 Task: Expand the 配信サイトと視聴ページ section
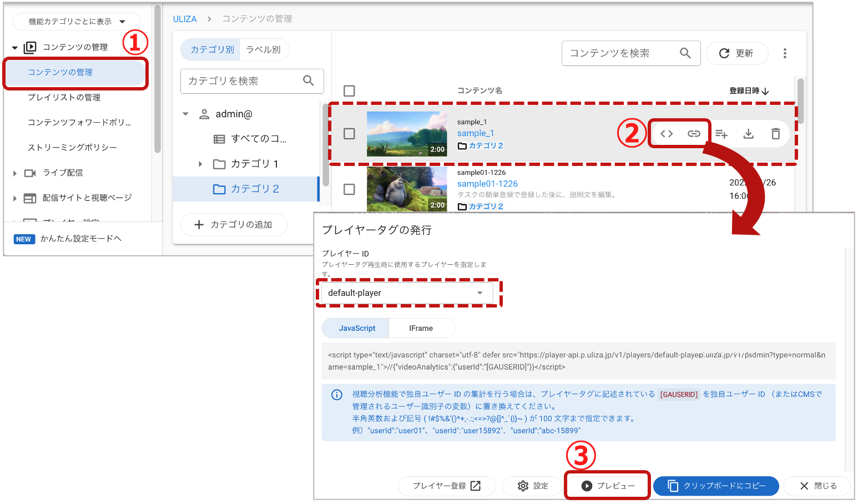15,198
